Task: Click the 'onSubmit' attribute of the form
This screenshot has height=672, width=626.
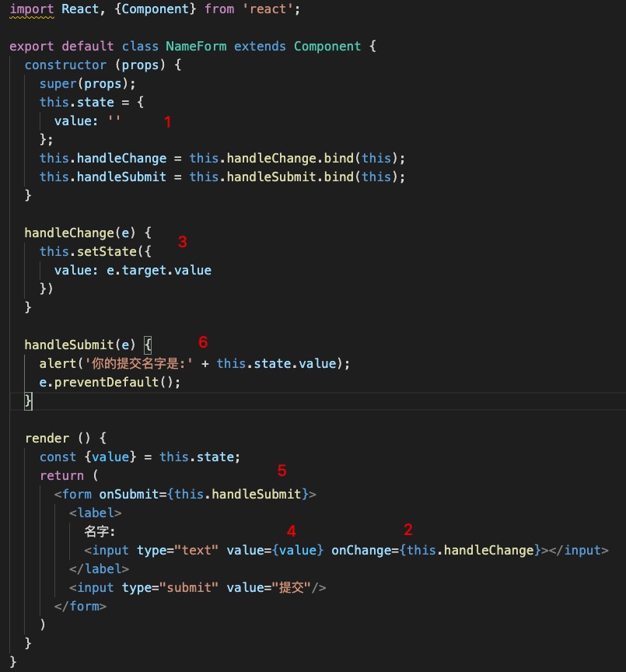Action: point(129,495)
